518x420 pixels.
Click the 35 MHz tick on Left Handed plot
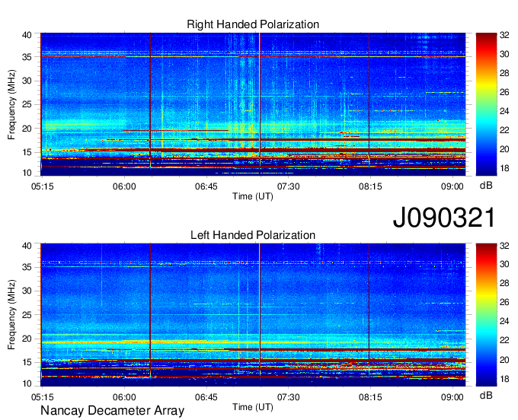[27, 267]
